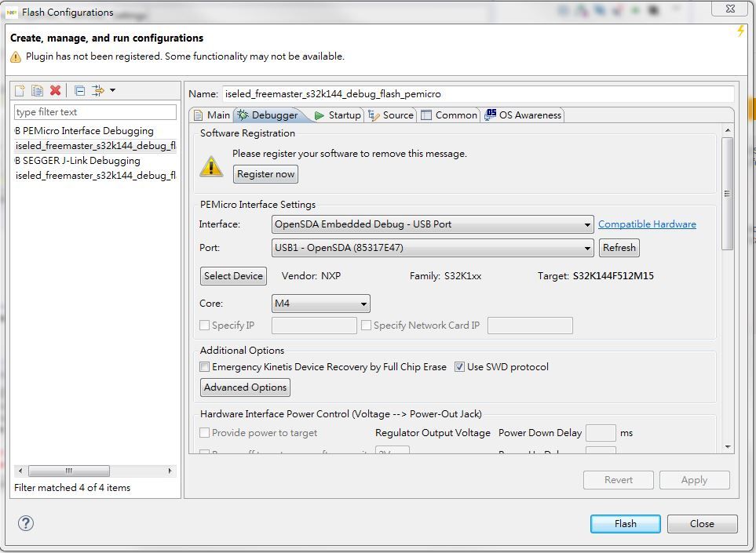
Task: Toggle Use SWD protocol checkbox
Action: pyautogui.click(x=459, y=366)
